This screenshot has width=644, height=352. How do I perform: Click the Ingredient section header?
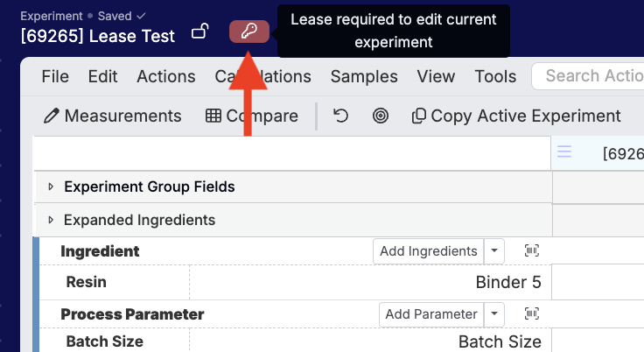click(100, 251)
